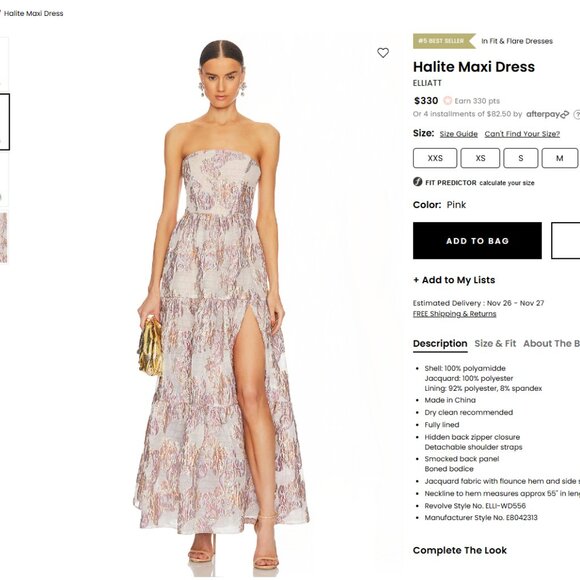The height and width of the screenshot is (580, 580).
Task: Open the Size Guide link
Action: pos(459,134)
